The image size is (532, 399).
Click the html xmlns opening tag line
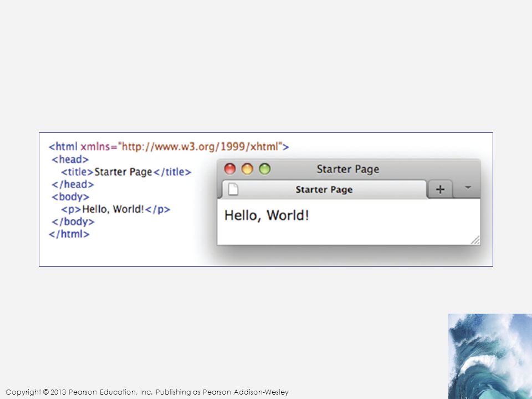168,146
